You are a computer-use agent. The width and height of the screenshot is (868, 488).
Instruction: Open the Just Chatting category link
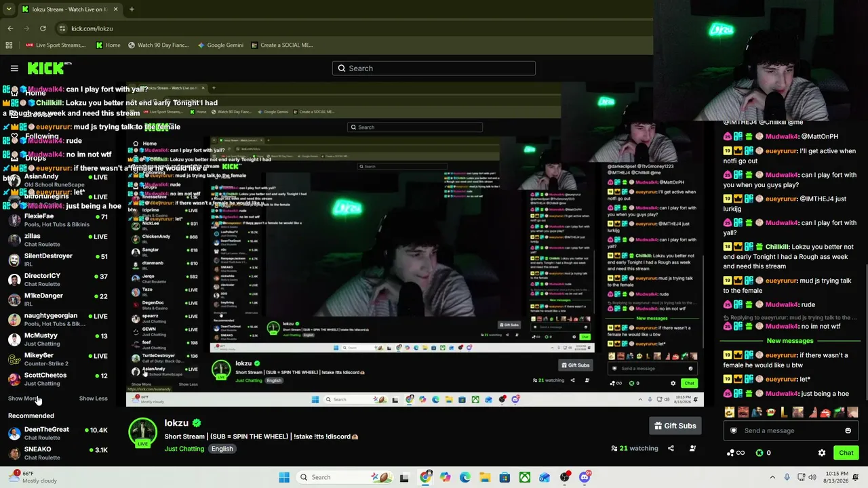(x=184, y=449)
